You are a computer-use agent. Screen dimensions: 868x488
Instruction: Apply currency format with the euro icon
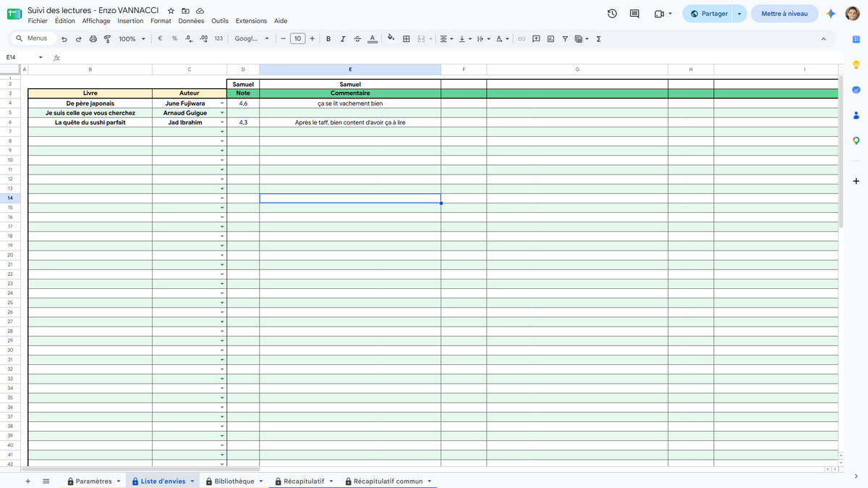point(160,39)
